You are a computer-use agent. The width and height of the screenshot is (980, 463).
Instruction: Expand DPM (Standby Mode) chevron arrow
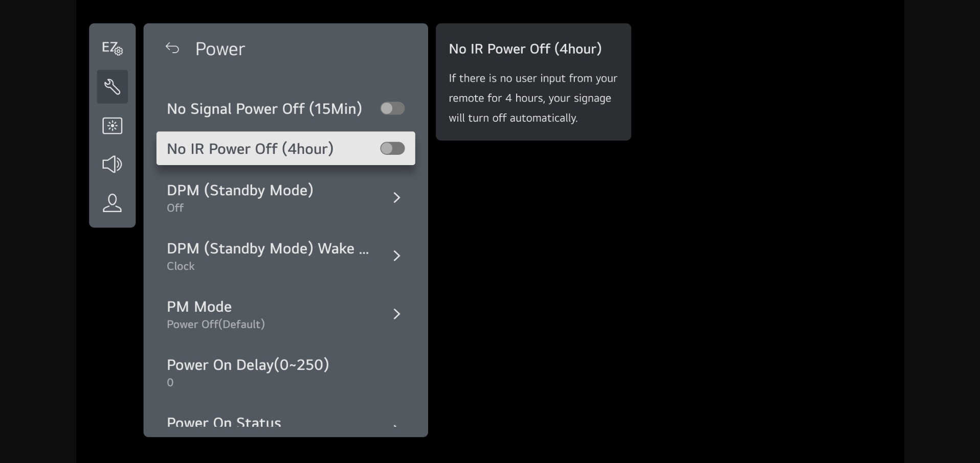tap(396, 198)
